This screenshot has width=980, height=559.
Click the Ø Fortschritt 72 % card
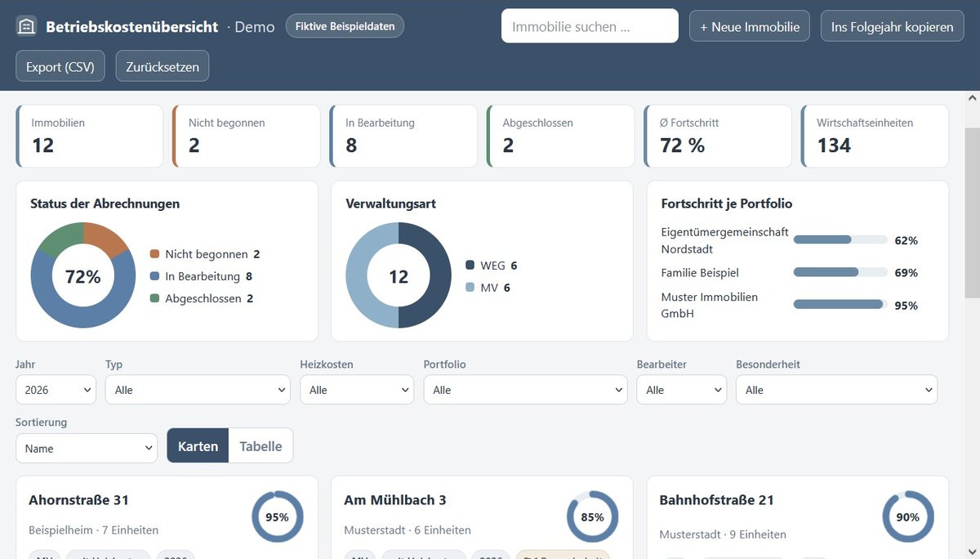point(718,136)
